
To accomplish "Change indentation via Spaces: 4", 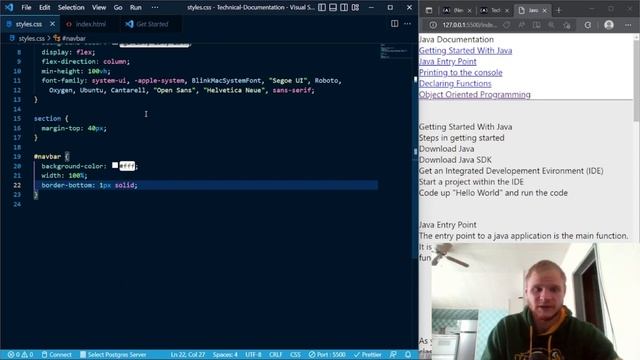I will (x=225, y=355).
